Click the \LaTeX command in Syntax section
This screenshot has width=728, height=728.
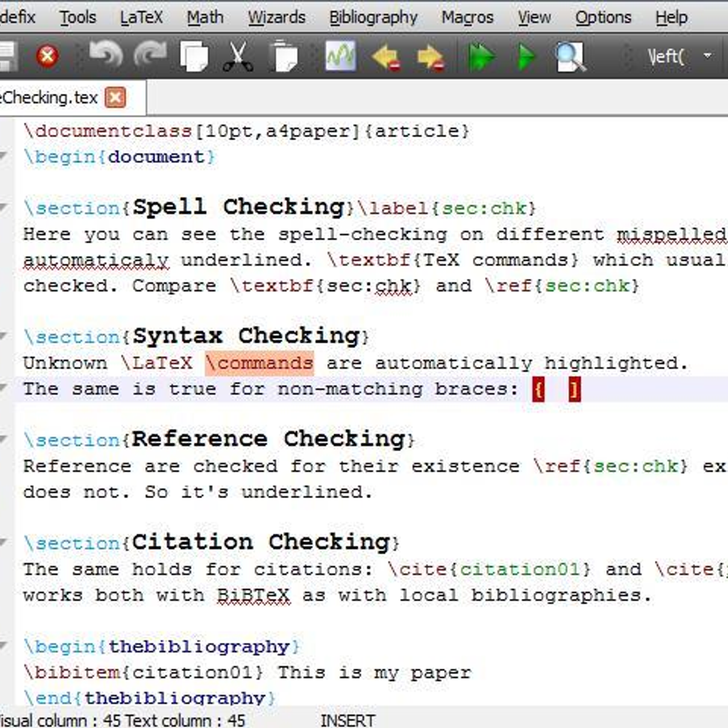coord(157,363)
